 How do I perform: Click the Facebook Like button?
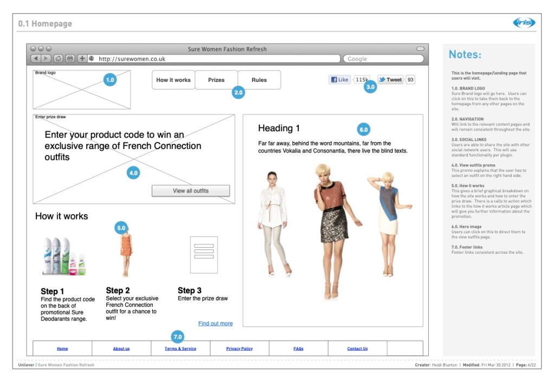tap(340, 80)
